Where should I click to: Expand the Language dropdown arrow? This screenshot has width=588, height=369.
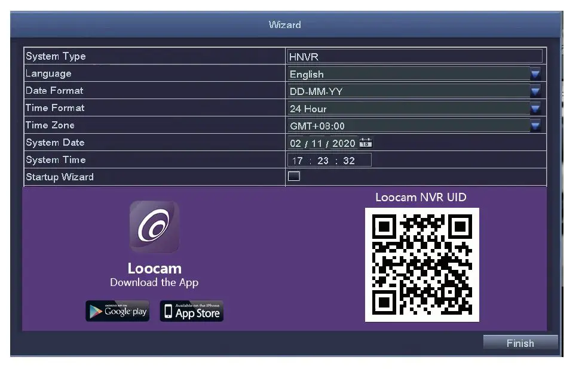point(535,74)
